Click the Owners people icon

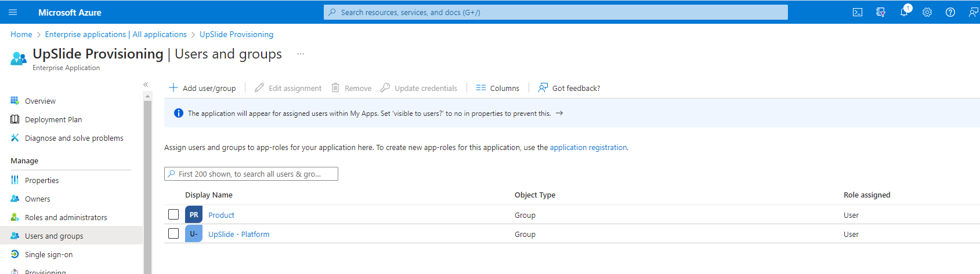coord(15,199)
